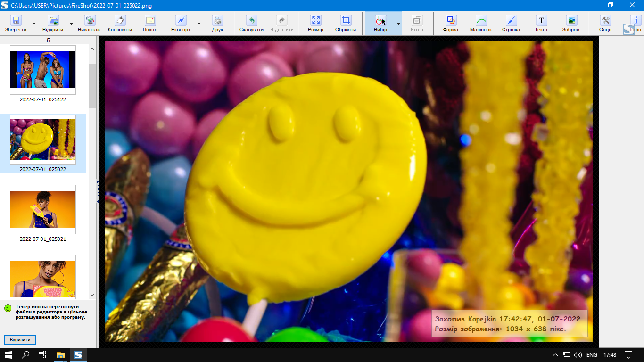Click the Копіювати (Copy) icon
This screenshot has height=362, width=644.
(120, 23)
